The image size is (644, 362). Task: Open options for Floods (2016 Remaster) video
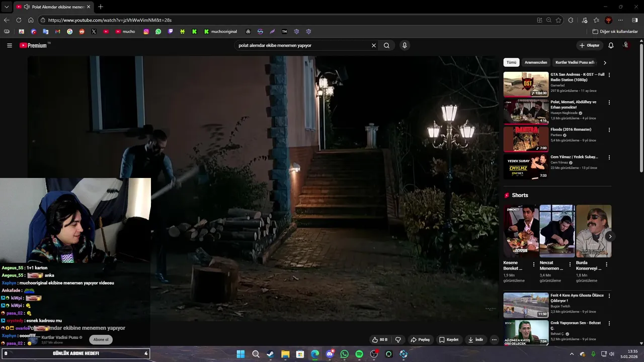coord(609,130)
